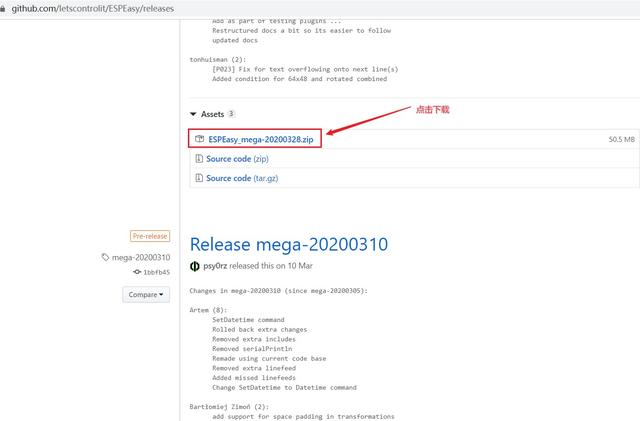Click 'Changes in mega-20200310' heading line

click(x=278, y=291)
